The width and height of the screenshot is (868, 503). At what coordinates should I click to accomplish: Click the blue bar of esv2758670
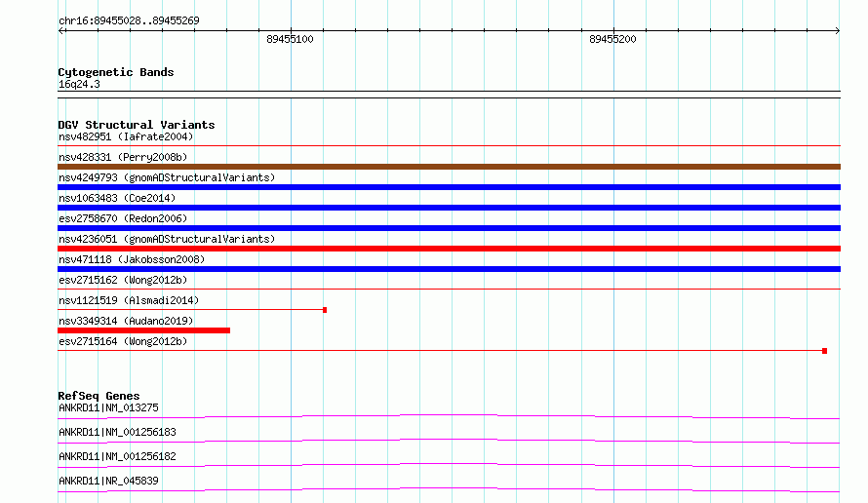449,228
